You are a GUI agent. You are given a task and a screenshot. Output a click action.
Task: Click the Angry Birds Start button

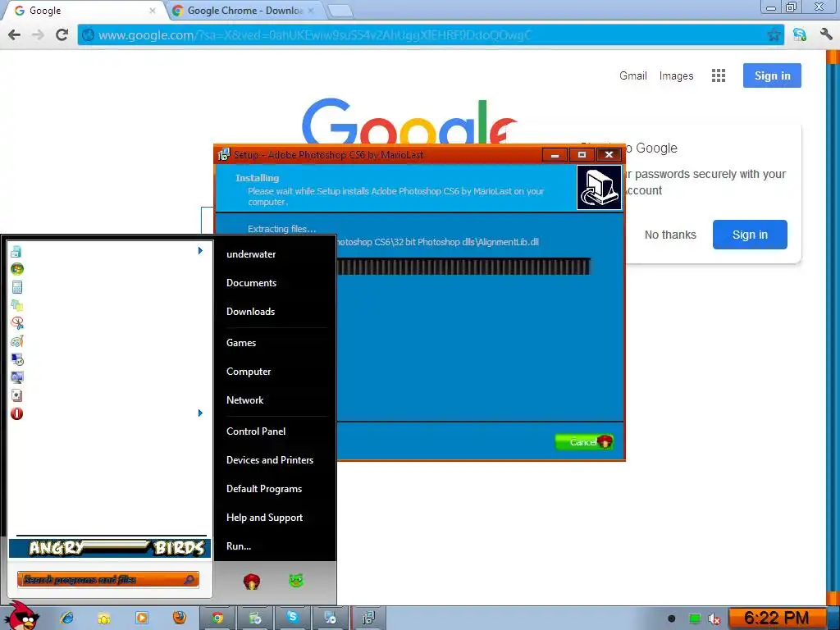(22, 616)
